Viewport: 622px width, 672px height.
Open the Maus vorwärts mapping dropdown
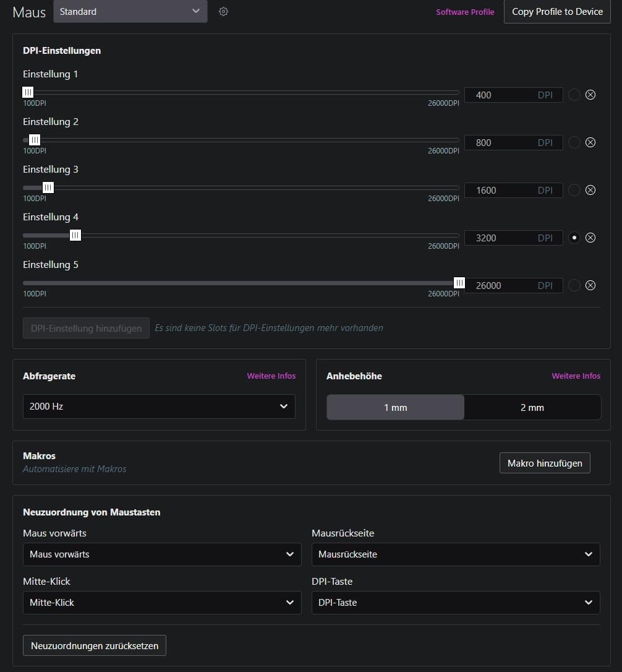click(x=161, y=554)
